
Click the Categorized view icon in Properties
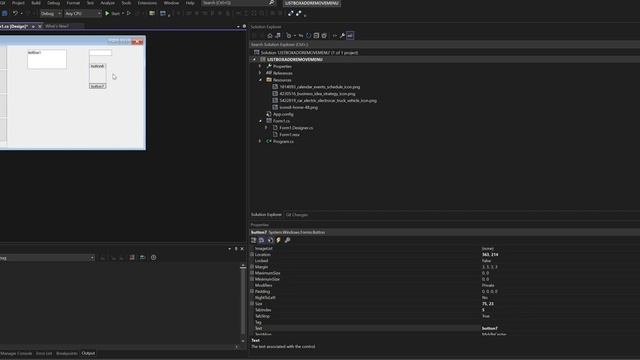tap(253, 240)
